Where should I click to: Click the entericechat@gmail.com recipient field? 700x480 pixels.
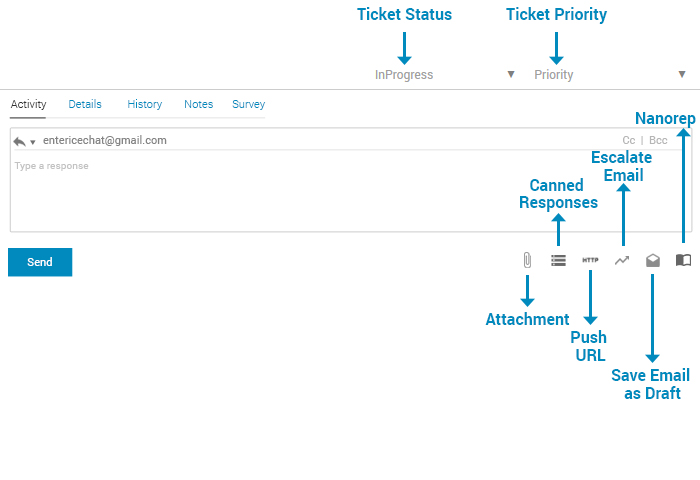105,141
